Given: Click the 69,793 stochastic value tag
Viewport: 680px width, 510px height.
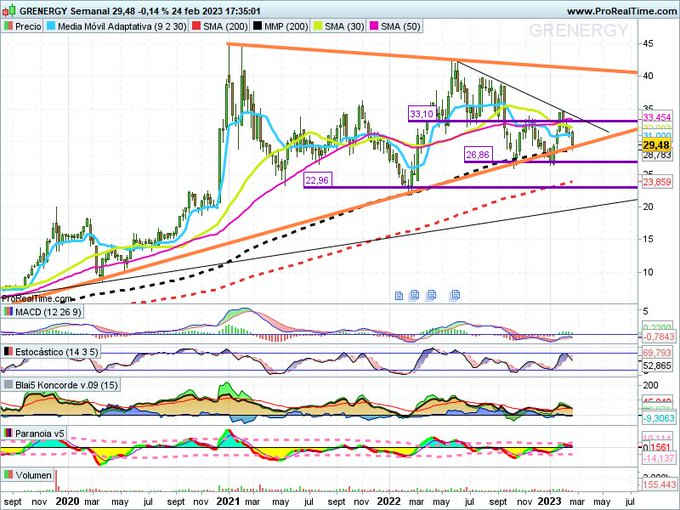Looking at the screenshot, I should pos(657,353).
